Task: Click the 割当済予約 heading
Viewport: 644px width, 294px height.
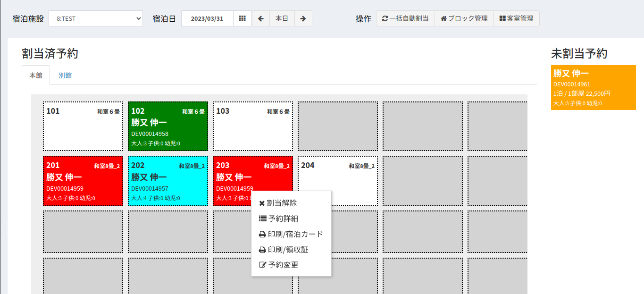Action: [x=50, y=54]
